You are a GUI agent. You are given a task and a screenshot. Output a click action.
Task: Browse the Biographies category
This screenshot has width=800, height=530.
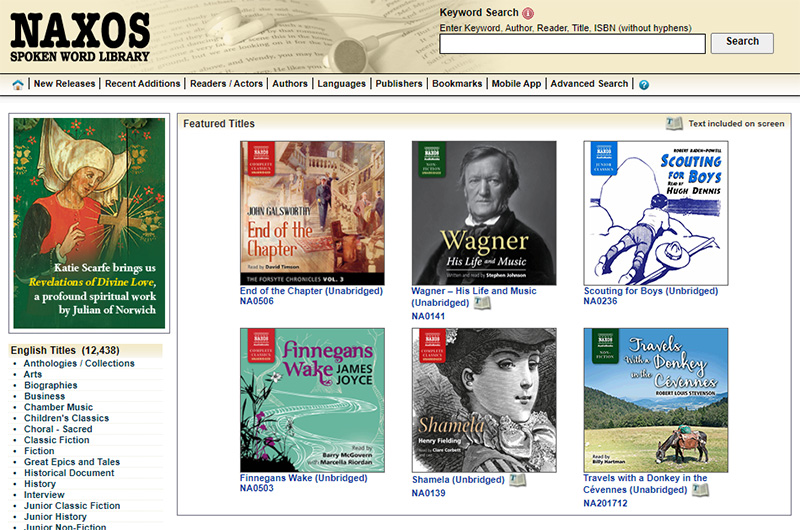point(50,386)
